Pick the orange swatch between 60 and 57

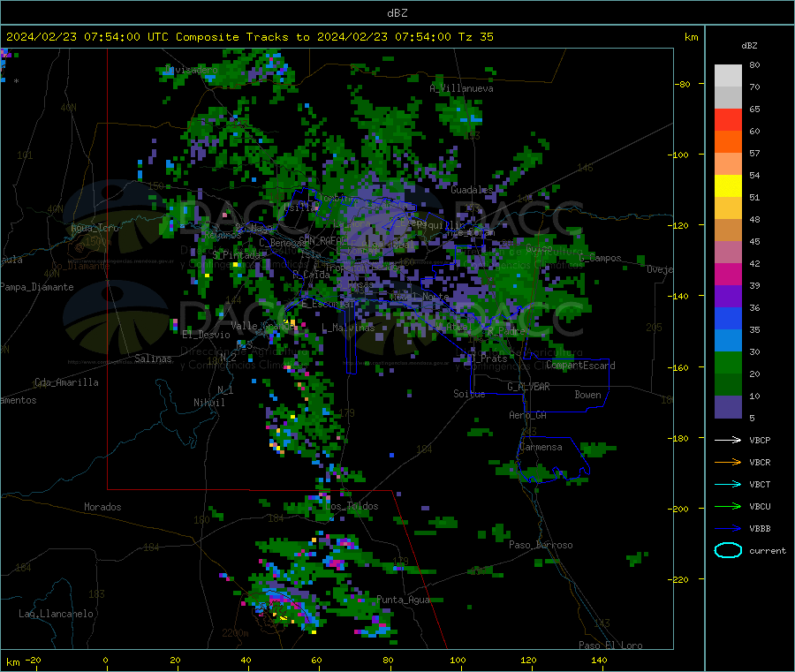728,142
